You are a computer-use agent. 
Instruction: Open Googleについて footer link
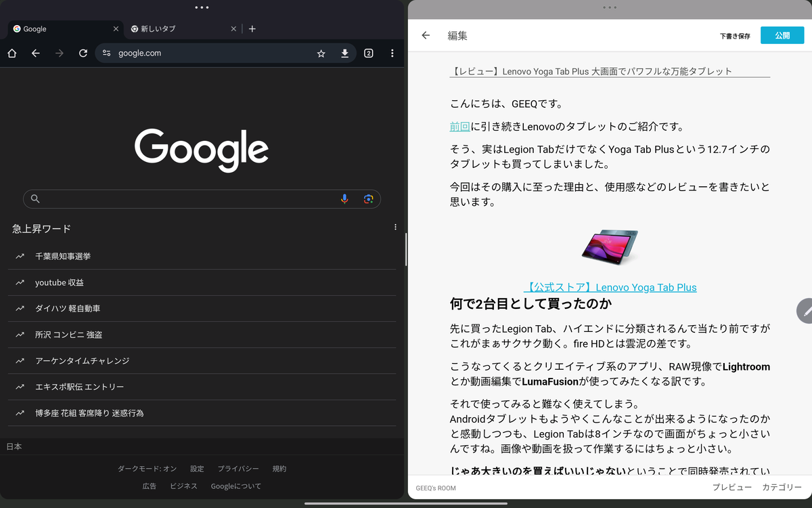click(236, 486)
